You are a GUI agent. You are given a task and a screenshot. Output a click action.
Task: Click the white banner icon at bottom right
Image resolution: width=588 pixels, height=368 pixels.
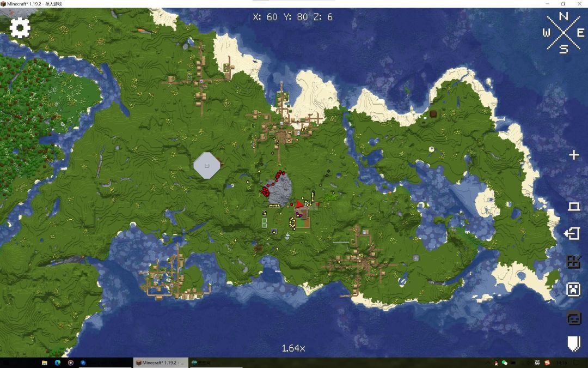coord(573,343)
